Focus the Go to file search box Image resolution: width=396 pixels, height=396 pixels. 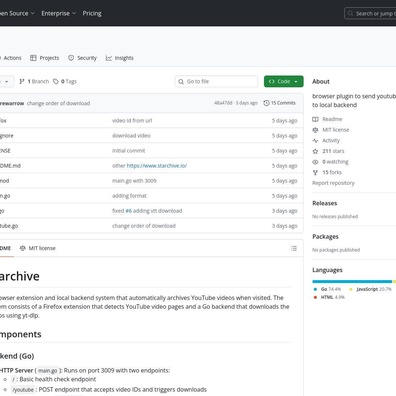[216, 81]
